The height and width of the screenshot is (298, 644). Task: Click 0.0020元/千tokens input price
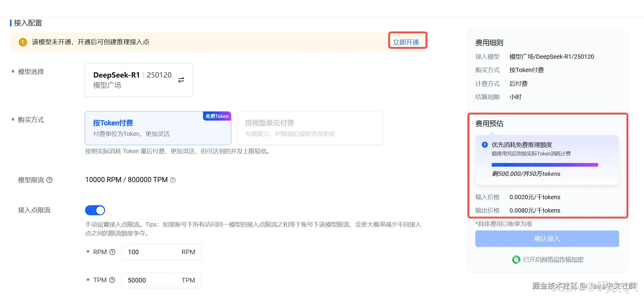(535, 197)
